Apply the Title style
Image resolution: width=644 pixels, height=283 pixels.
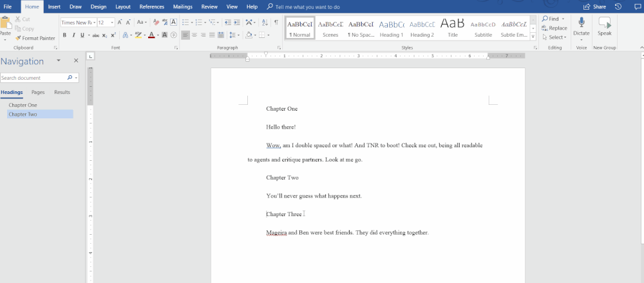pos(453,28)
